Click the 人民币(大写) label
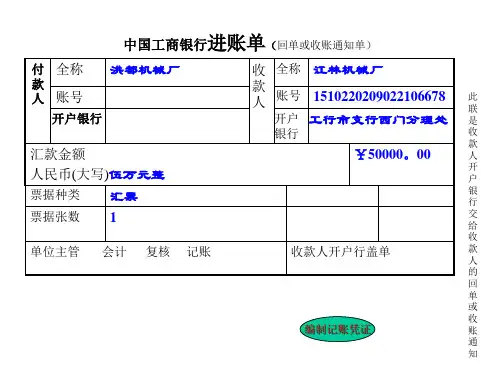 pos(70,174)
